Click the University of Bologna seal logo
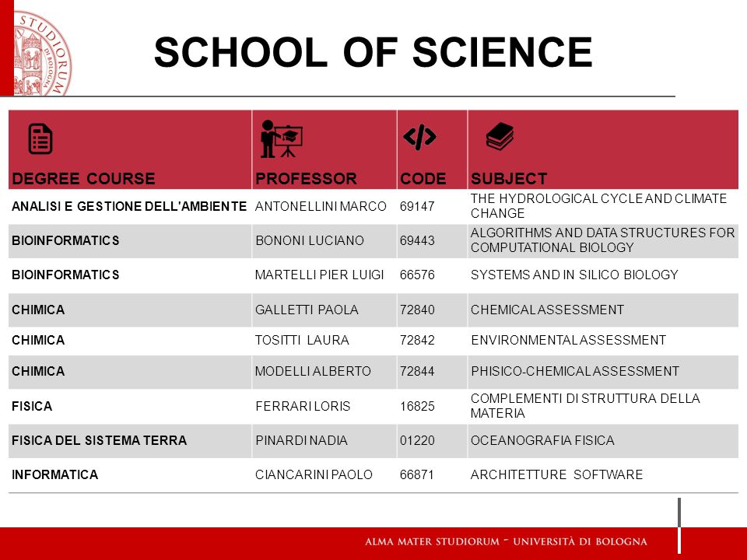Viewport: 747px width, 560px height. coord(42,53)
